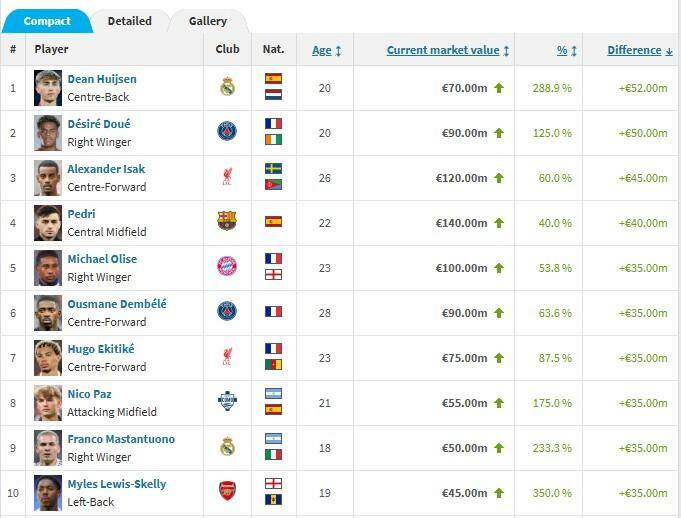This screenshot has height=518, width=681.
Task: Click Liverpool crest in Alexander Isak row
Action: point(227,177)
